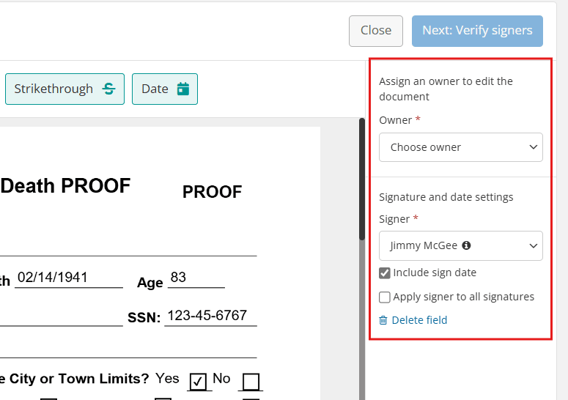Click the trash icon beside Delete field

click(x=383, y=320)
